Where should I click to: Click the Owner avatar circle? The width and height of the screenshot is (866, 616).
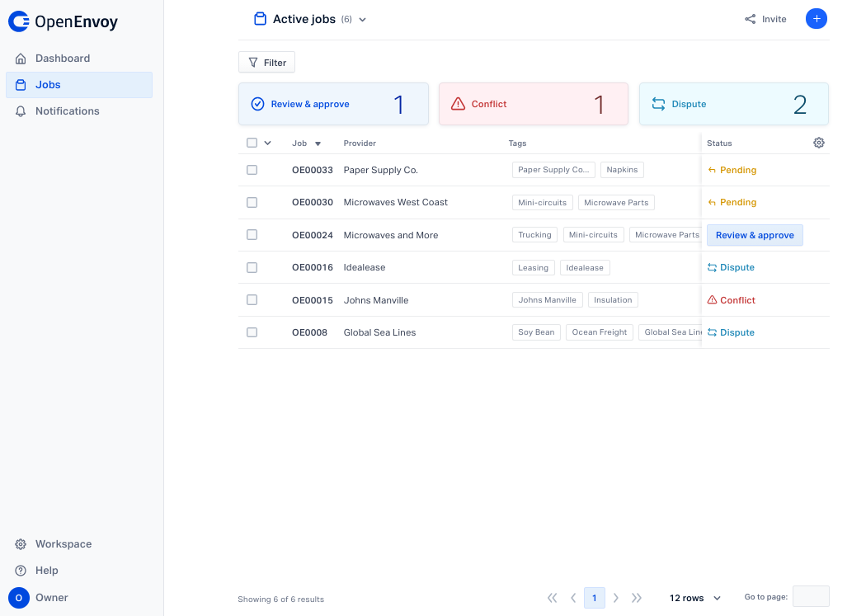[19, 598]
